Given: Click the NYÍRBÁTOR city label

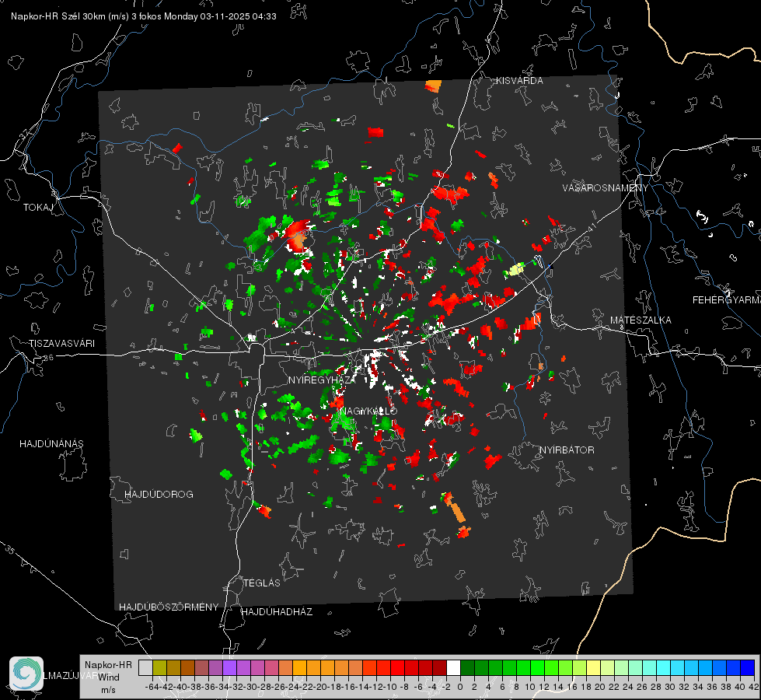Looking at the screenshot, I should tap(567, 450).
